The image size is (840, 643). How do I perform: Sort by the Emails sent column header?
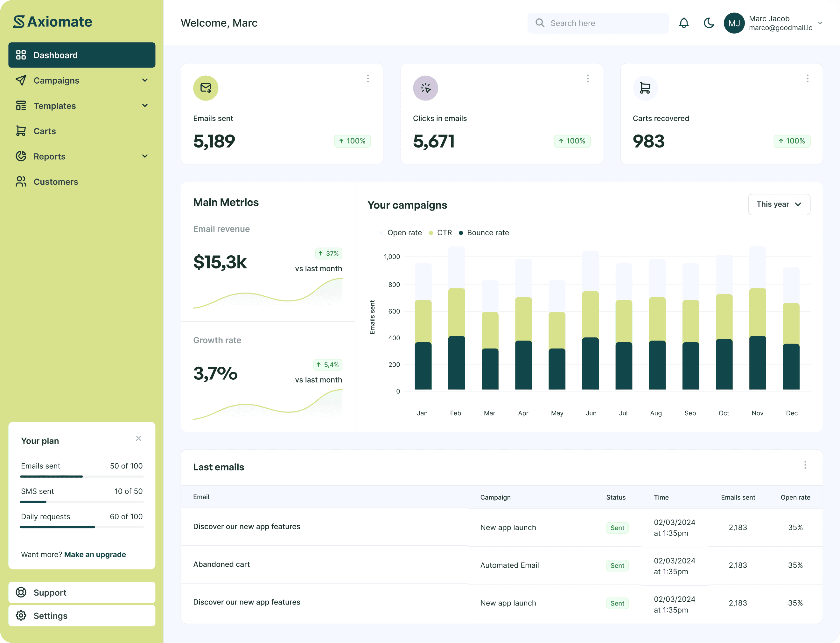click(738, 497)
